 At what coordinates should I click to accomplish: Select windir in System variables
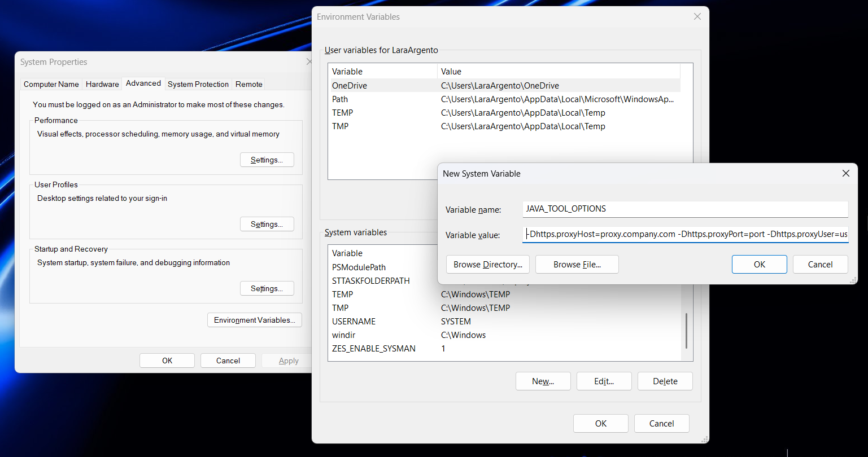504,335
